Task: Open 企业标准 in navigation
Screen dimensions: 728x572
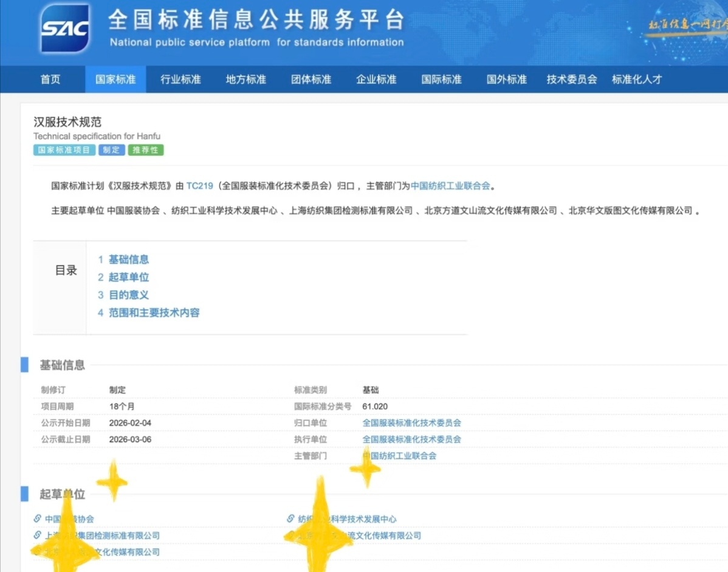Action: pyautogui.click(x=376, y=80)
